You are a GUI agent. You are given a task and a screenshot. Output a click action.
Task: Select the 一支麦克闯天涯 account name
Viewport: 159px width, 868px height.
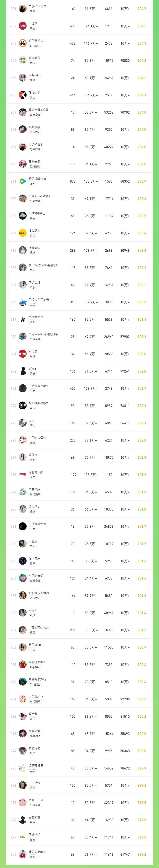pos(39,627)
